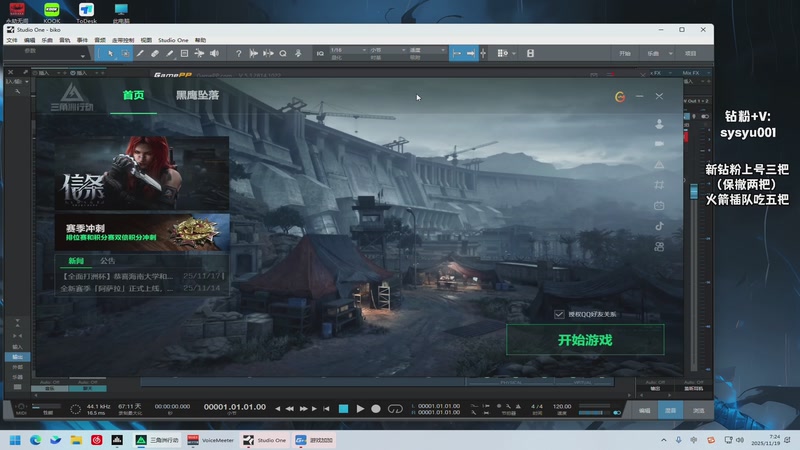Image resolution: width=800 pixels, height=450 pixels.
Task: Open File Explorer from the taskbar
Action: click(76, 440)
